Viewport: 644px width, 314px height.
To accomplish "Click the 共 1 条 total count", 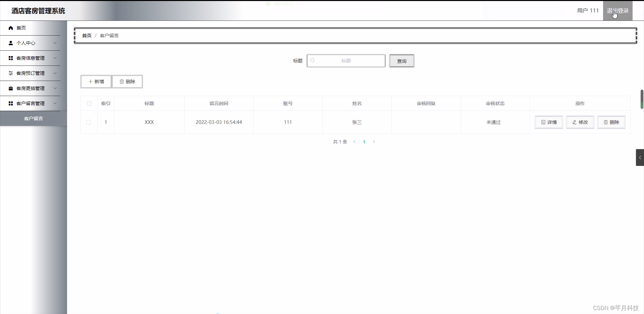I will pyautogui.click(x=340, y=142).
